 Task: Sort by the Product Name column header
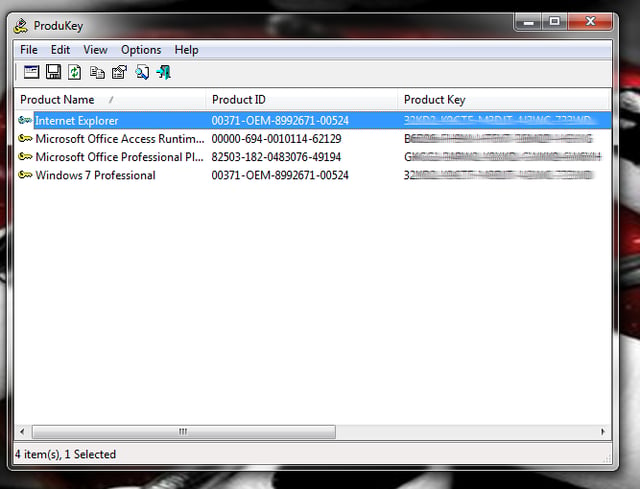point(110,100)
